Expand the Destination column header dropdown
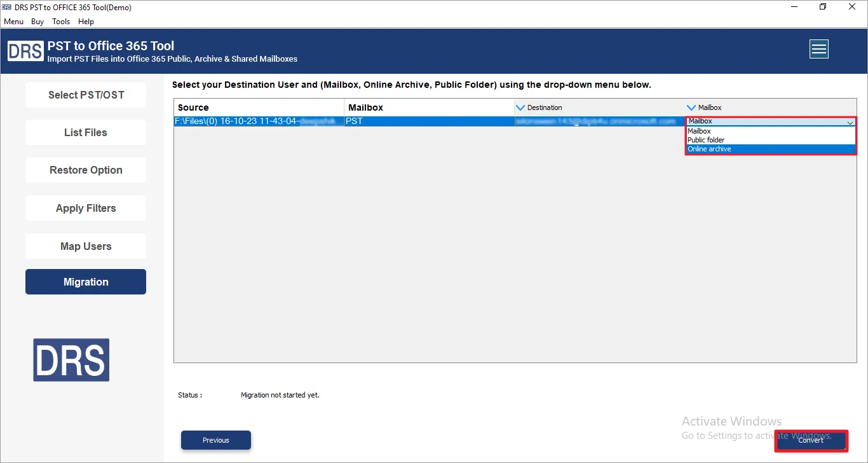Screen dimensions: 868x463 [521, 107]
